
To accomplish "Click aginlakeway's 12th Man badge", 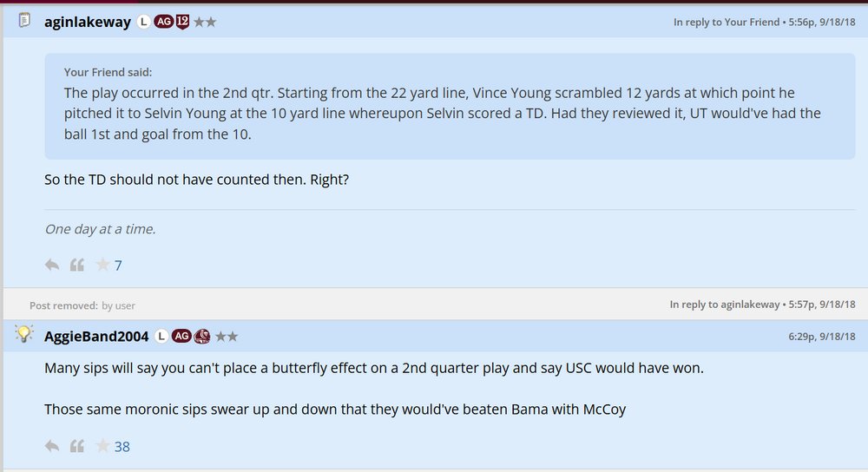I will point(182,22).
